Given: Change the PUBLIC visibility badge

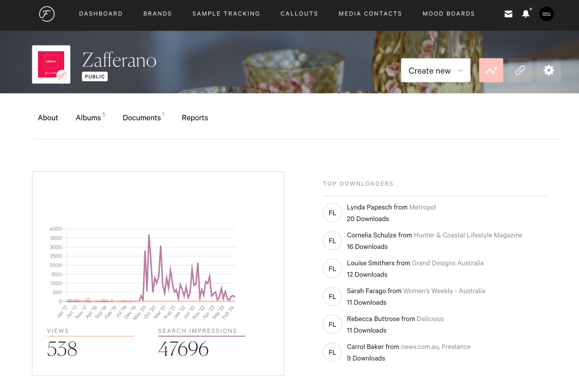Looking at the screenshot, I should pyautogui.click(x=94, y=76).
